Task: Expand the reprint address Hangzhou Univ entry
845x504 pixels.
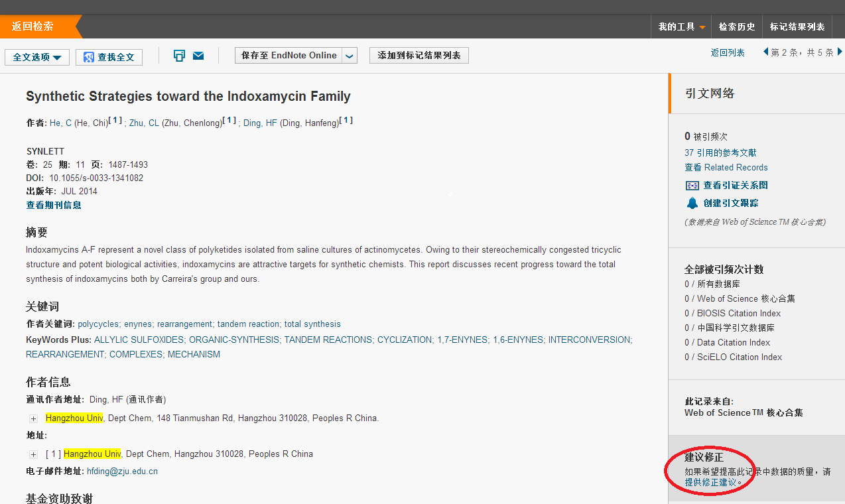Action: 33,418
